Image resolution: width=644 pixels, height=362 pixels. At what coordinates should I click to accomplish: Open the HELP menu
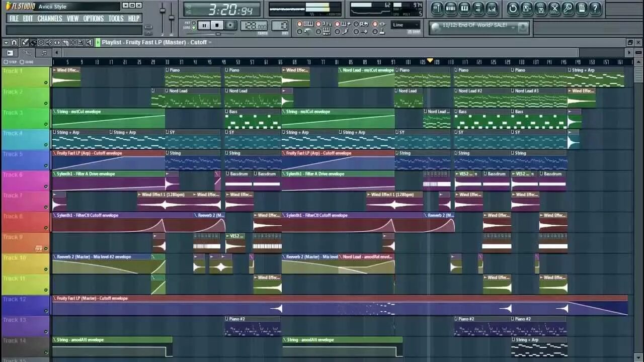pyautogui.click(x=134, y=19)
